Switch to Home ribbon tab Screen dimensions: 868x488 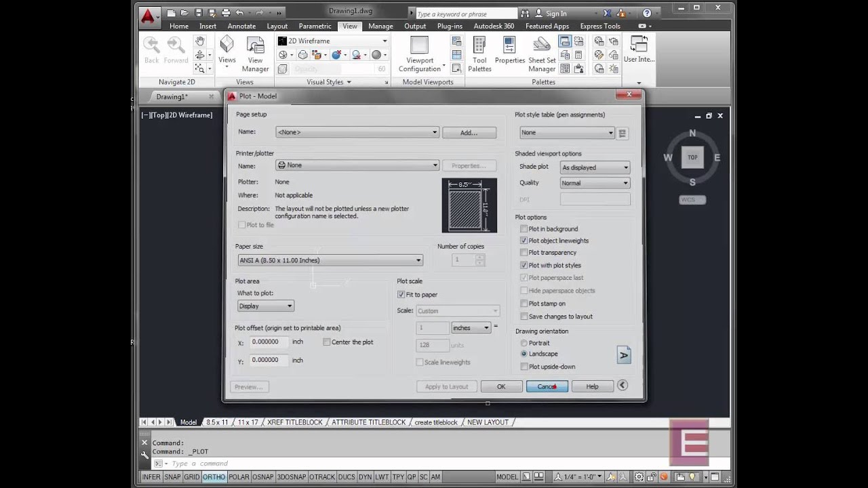click(179, 26)
